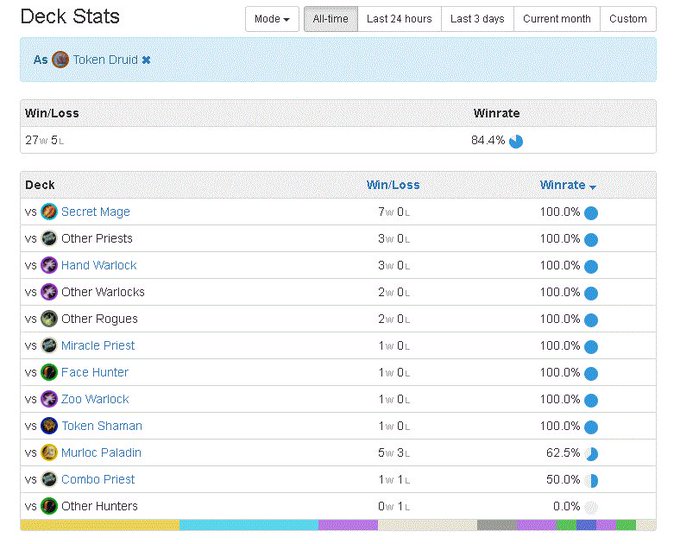Click overall 84.4% winrate pie icon
680x544 pixels.
[516, 141]
